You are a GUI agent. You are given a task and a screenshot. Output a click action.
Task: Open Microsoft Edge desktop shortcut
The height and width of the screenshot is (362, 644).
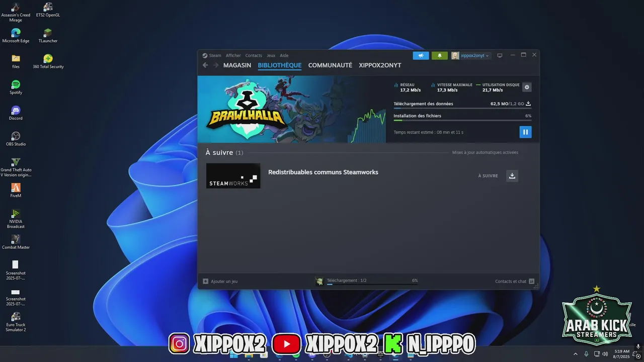pos(16,36)
